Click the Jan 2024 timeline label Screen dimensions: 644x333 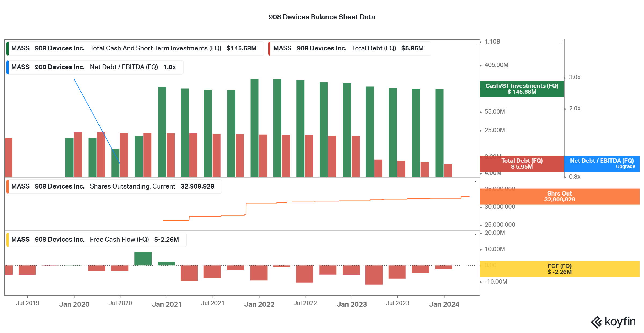tap(444, 304)
